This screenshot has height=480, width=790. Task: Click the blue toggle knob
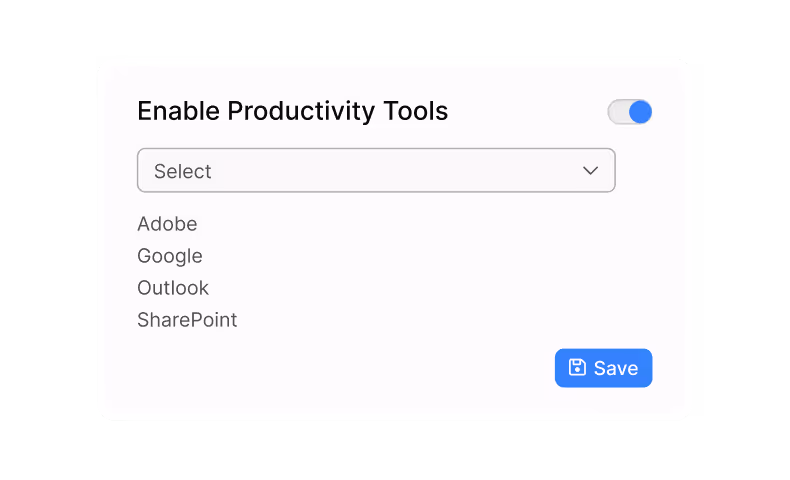point(640,112)
